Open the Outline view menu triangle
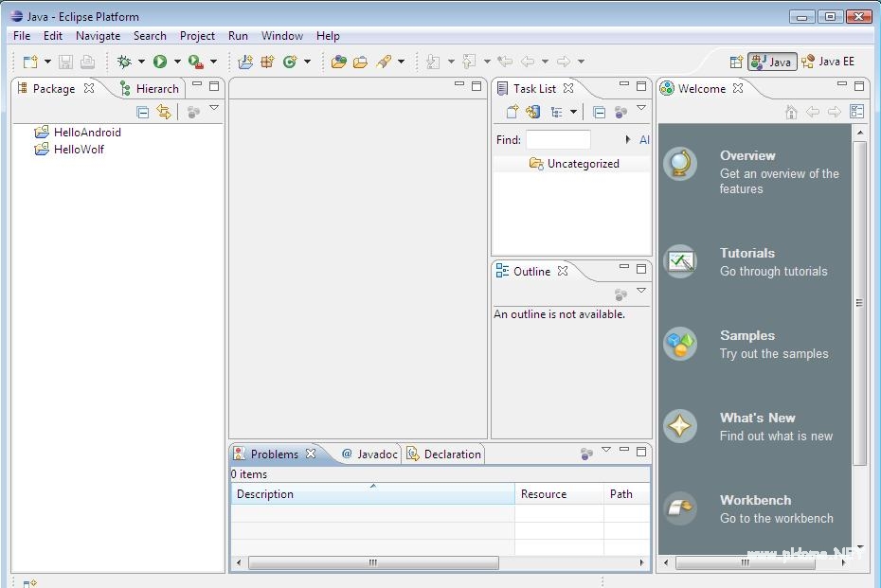Screen dimensions: 881x588 pos(641,292)
